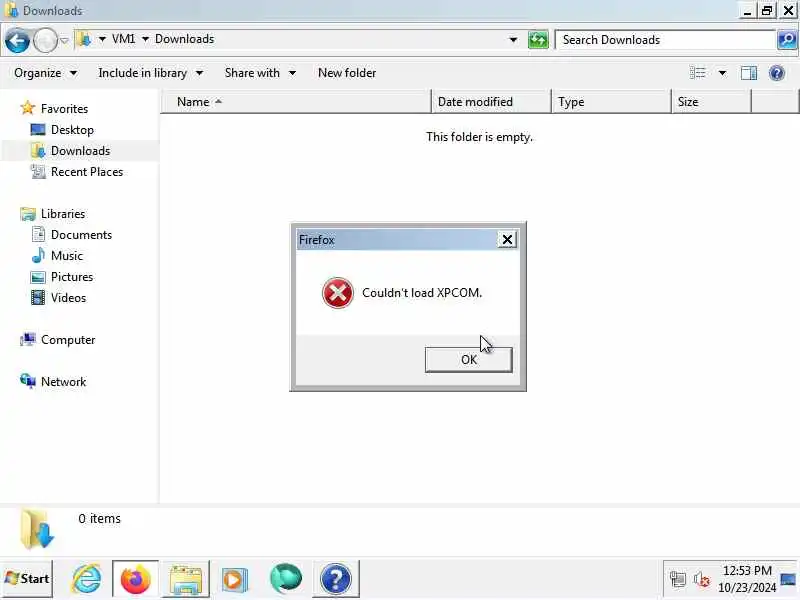
Task: Click the green refresh icon in address bar
Action: tap(538, 40)
